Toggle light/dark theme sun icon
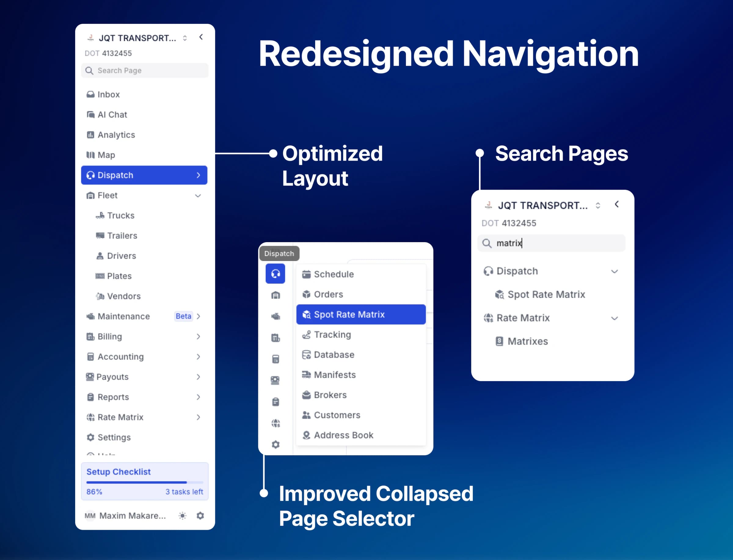The width and height of the screenshot is (733, 560). 182,516
